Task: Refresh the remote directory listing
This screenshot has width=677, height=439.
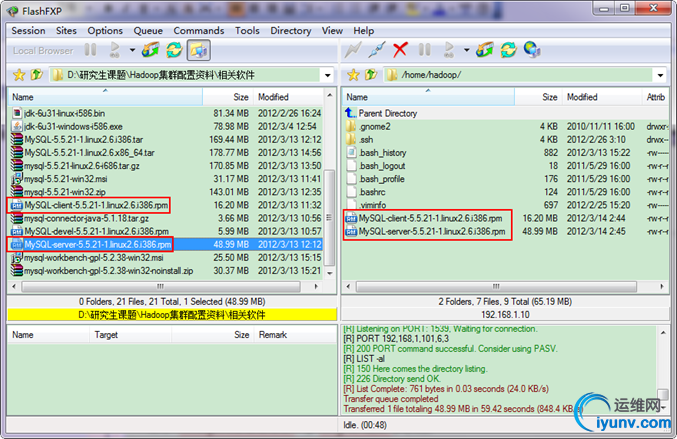Action: pos(509,50)
